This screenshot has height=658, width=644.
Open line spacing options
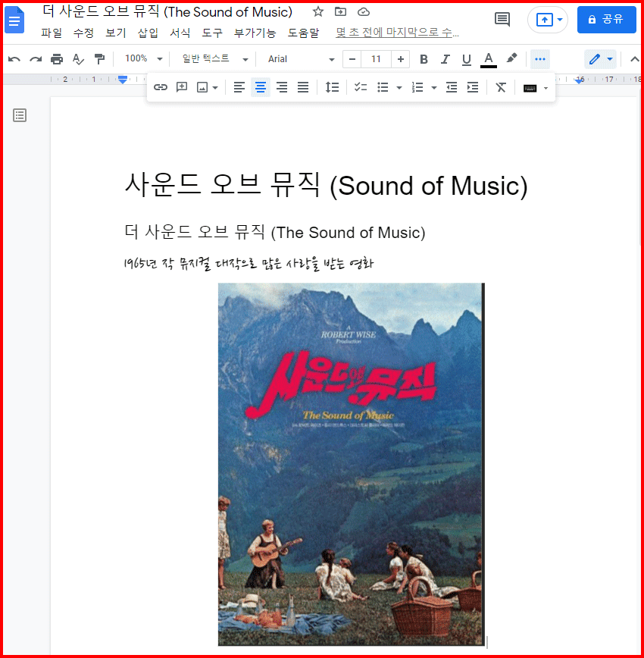[332, 87]
